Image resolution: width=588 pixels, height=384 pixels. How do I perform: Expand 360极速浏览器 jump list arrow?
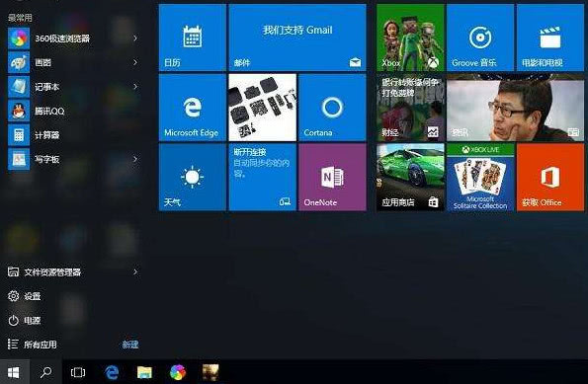click(135, 38)
